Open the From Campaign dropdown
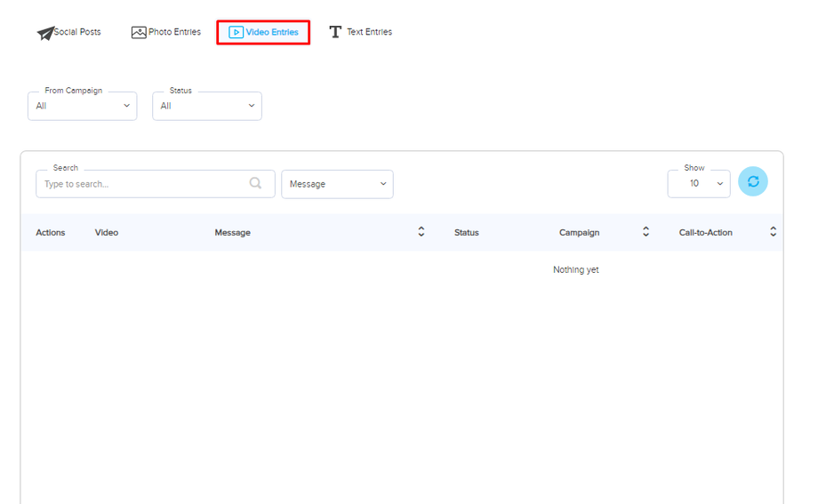The width and height of the screenshot is (818, 504). pyautogui.click(x=83, y=106)
